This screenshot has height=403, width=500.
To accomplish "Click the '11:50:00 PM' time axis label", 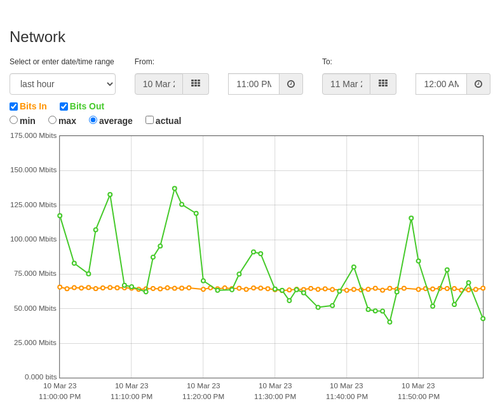I will point(419,397).
